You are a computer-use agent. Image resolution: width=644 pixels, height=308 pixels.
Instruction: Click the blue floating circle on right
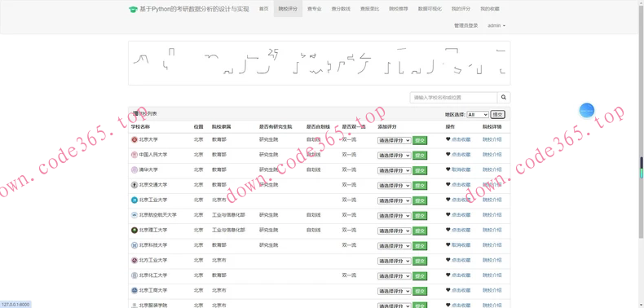[586, 111]
